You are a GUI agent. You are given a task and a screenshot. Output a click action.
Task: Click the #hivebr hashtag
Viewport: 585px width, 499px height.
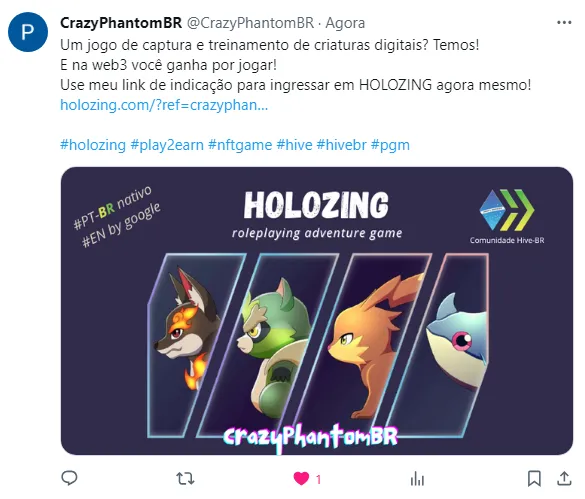[341, 145]
